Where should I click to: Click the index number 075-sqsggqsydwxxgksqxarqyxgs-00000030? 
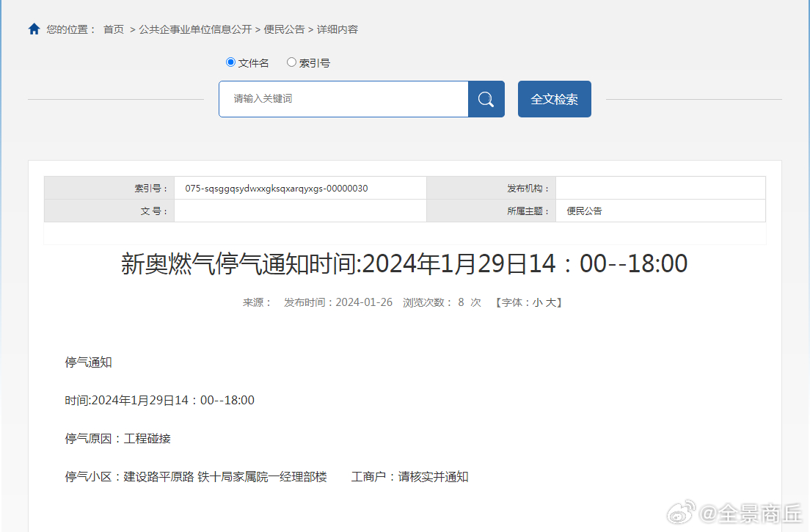click(277, 189)
